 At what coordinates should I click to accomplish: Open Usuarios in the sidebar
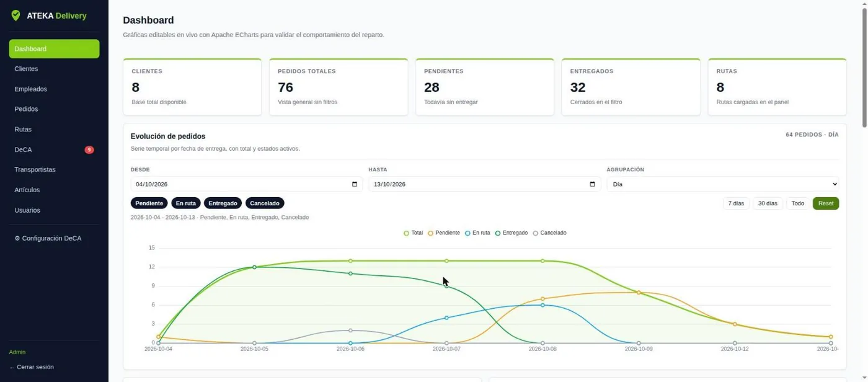pos(54,210)
